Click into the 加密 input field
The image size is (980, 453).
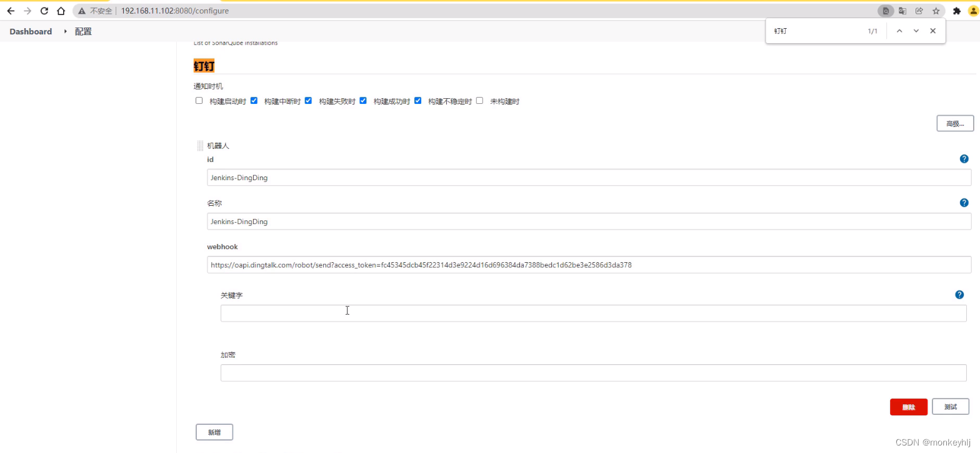coord(594,373)
